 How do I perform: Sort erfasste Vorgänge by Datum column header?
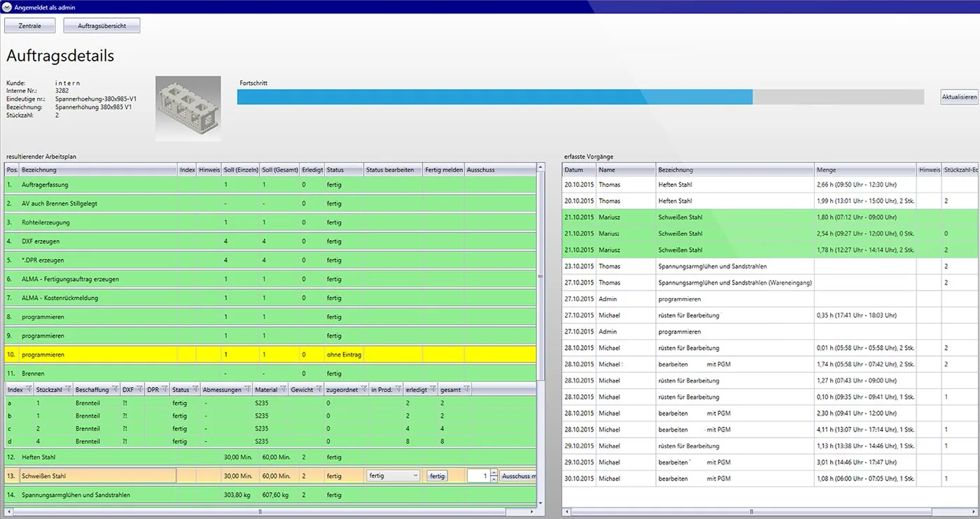click(579, 170)
